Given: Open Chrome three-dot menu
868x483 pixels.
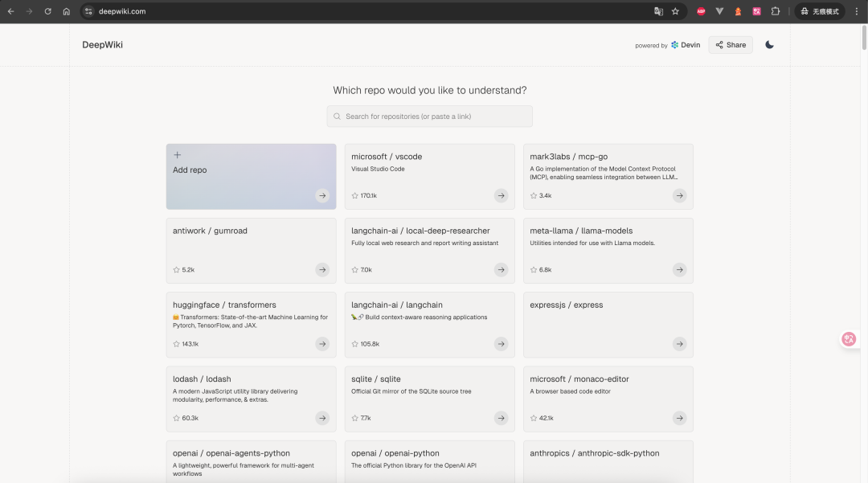Looking at the screenshot, I should tap(857, 11).
